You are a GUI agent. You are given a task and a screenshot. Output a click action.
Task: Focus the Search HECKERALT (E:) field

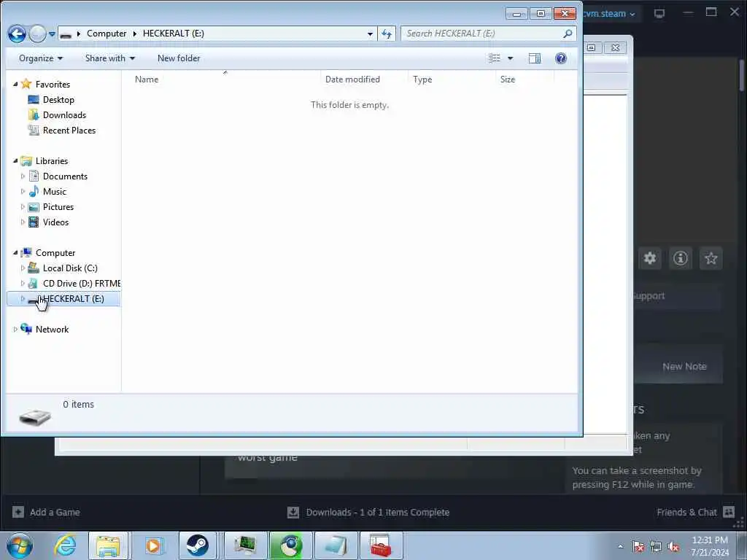point(488,34)
